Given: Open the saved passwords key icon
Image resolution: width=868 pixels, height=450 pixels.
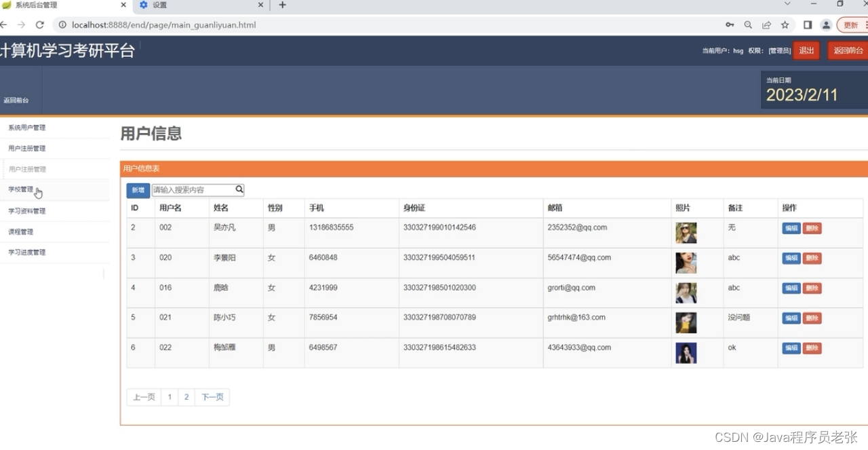Looking at the screenshot, I should click(730, 24).
